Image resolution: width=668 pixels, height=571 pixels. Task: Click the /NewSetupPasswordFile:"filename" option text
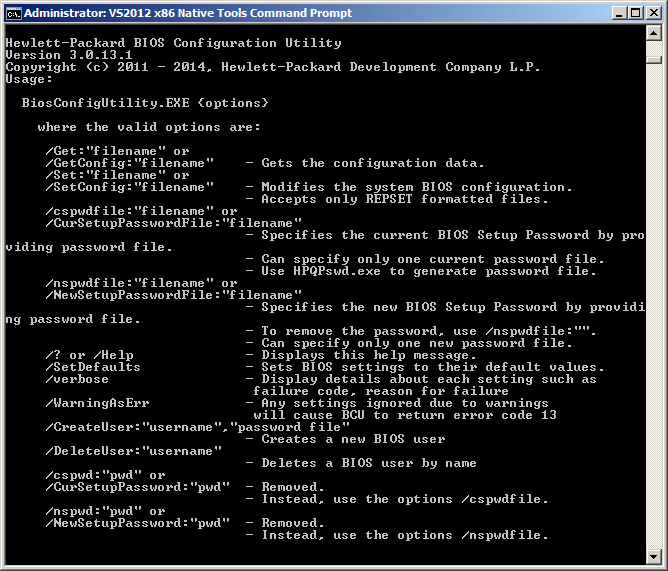174,295
